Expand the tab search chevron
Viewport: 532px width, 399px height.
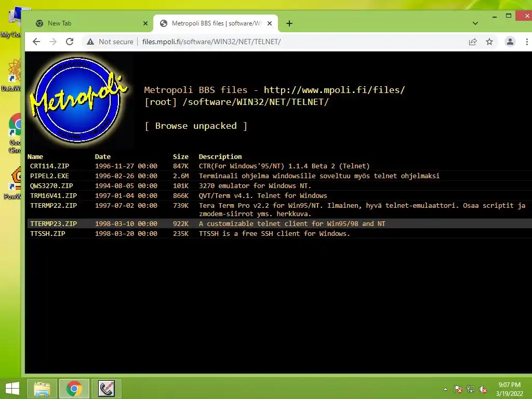click(475, 23)
